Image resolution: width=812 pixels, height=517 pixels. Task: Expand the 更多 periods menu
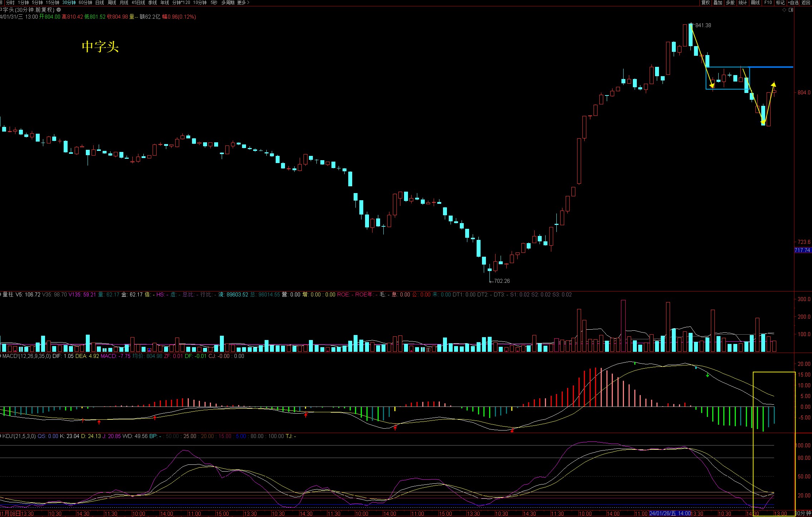pyautogui.click(x=243, y=3)
